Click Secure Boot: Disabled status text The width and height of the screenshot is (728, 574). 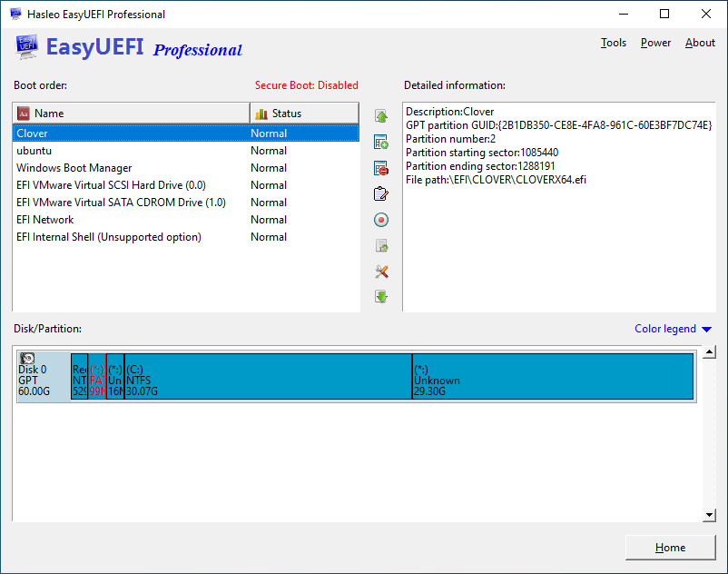coord(307,85)
